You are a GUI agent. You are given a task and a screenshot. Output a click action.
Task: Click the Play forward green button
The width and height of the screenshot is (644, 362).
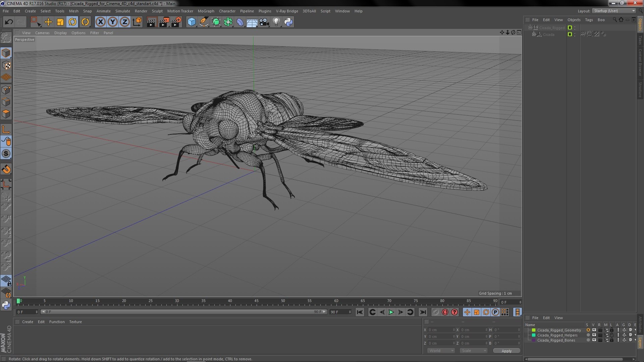(x=391, y=312)
